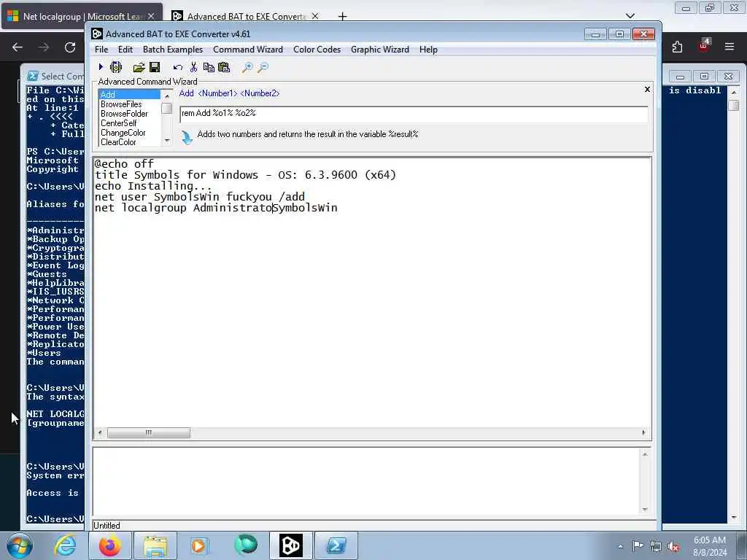Click the command list scroll down arrow

coord(167,141)
